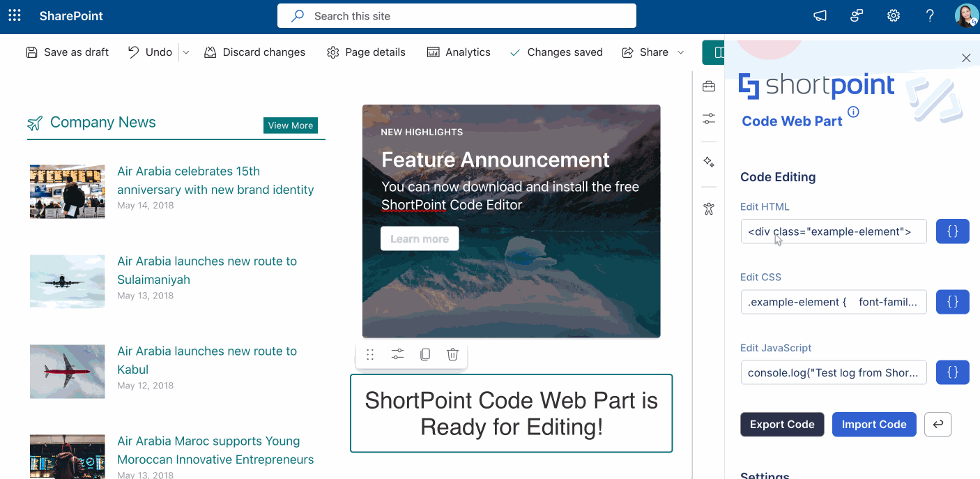Focus the Search this site box

click(457, 16)
